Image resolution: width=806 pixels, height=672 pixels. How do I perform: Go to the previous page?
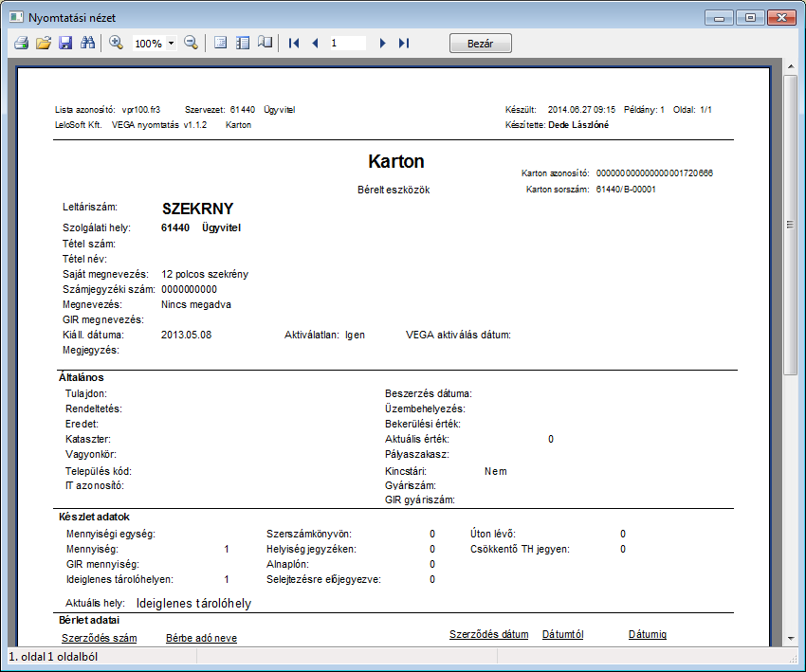pos(316,44)
